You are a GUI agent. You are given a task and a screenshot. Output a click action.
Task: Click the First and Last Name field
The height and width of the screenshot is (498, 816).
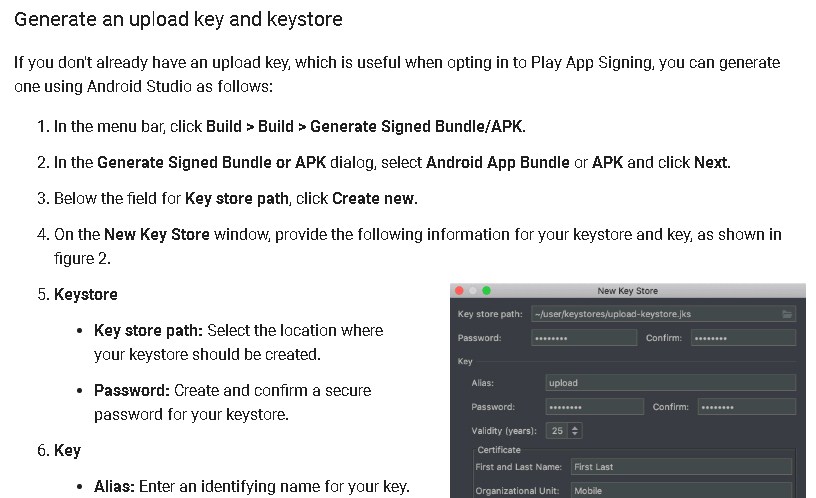tap(681, 467)
